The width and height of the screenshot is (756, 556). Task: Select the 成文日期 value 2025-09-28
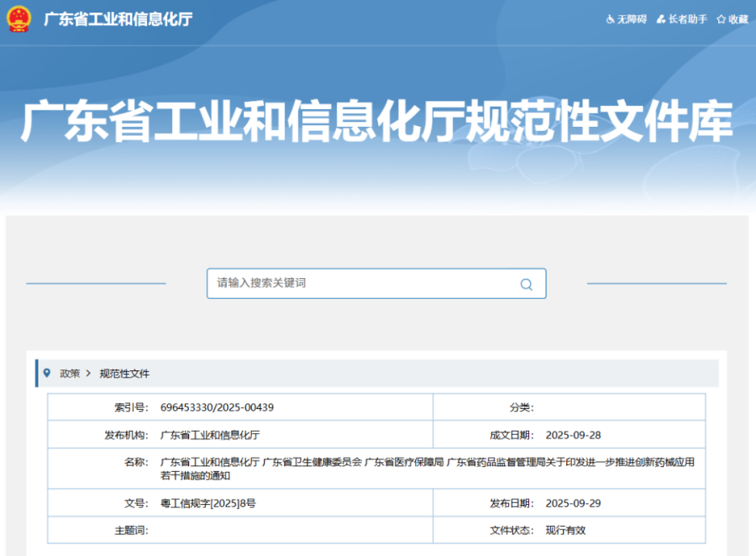click(x=573, y=435)
